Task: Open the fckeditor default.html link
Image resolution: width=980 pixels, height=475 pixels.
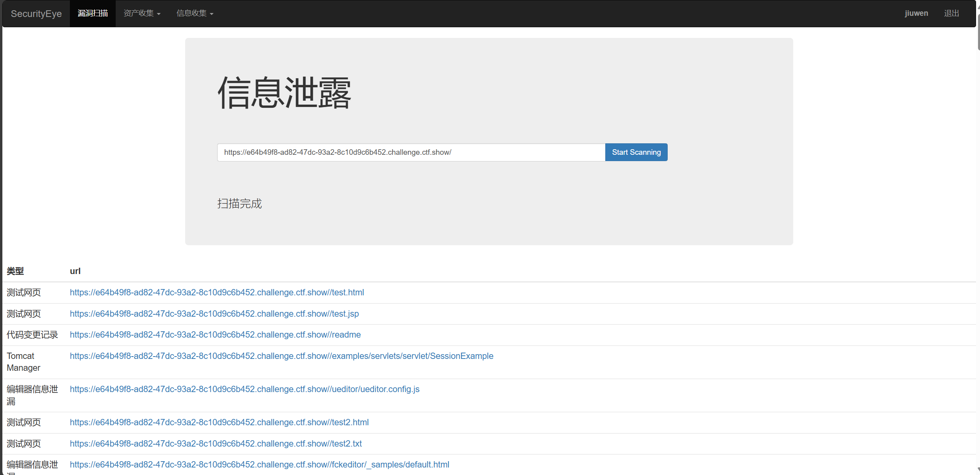Action: pos(259,465)
